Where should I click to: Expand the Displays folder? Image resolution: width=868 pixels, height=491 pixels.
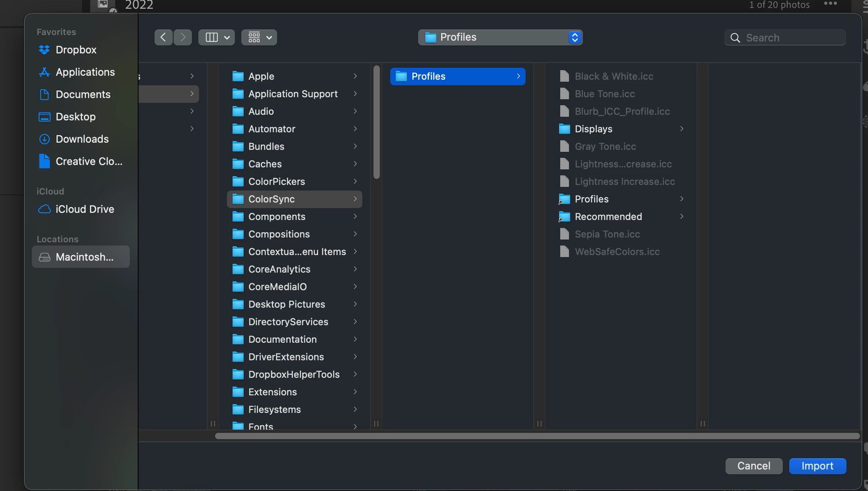coord(593,129)
